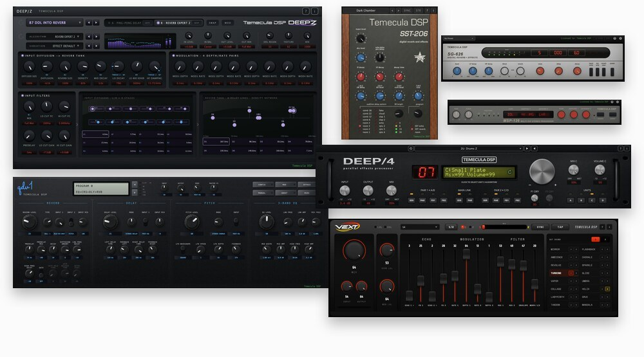This screenshot has width=644, height=357.
Task: Toggle OFF switch for slot B Reverb Expert 2
Action: tap(196, 23)
